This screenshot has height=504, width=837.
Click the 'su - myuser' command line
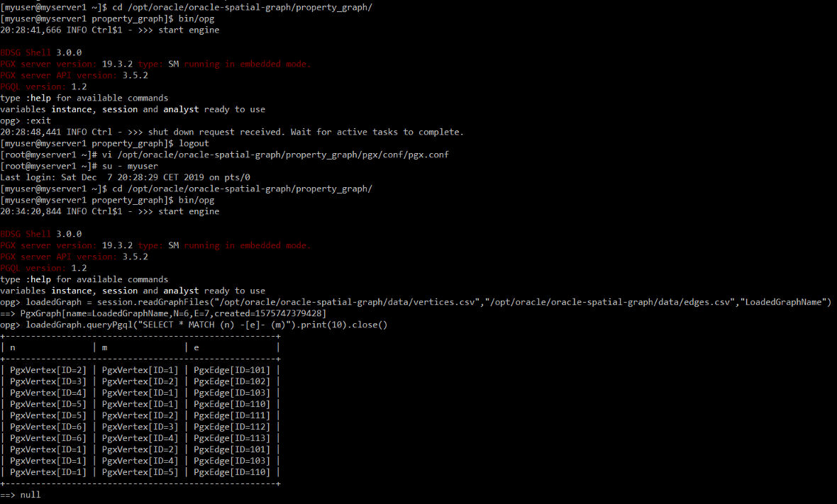coord(79,166)
